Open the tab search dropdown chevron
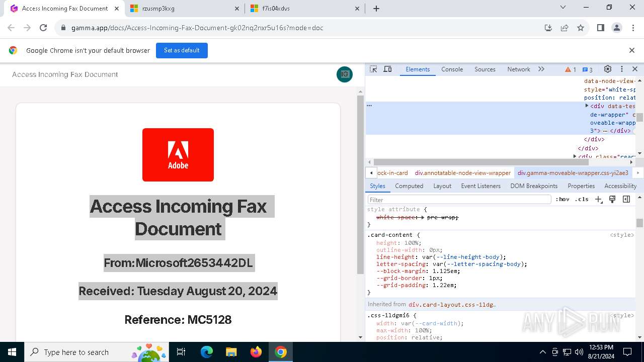 click(x=563, y=8)
